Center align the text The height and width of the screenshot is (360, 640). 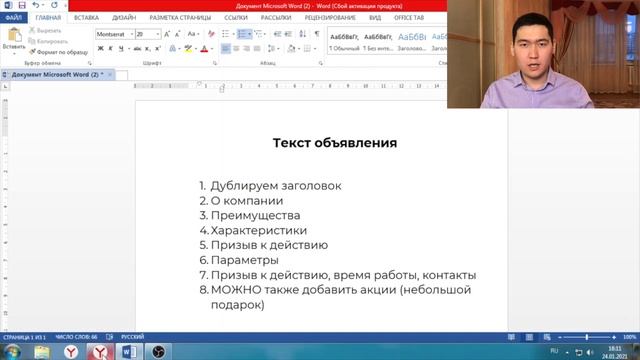point(236,49)
